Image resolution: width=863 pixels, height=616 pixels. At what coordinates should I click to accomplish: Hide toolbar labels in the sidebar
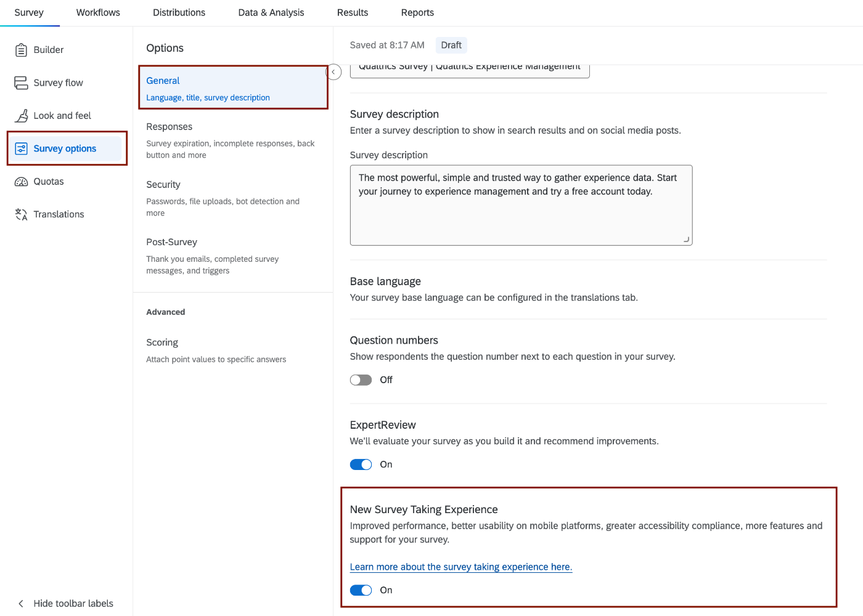pos(73,603)
